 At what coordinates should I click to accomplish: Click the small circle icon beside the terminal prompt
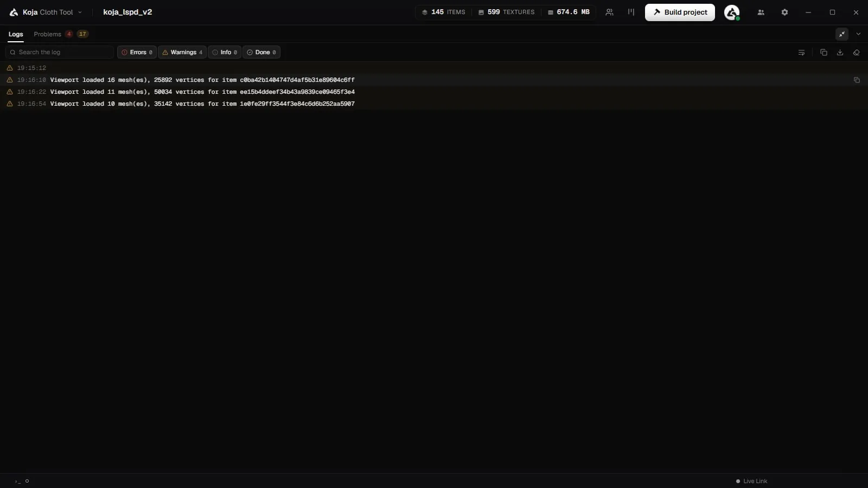(x=27, y=481)
